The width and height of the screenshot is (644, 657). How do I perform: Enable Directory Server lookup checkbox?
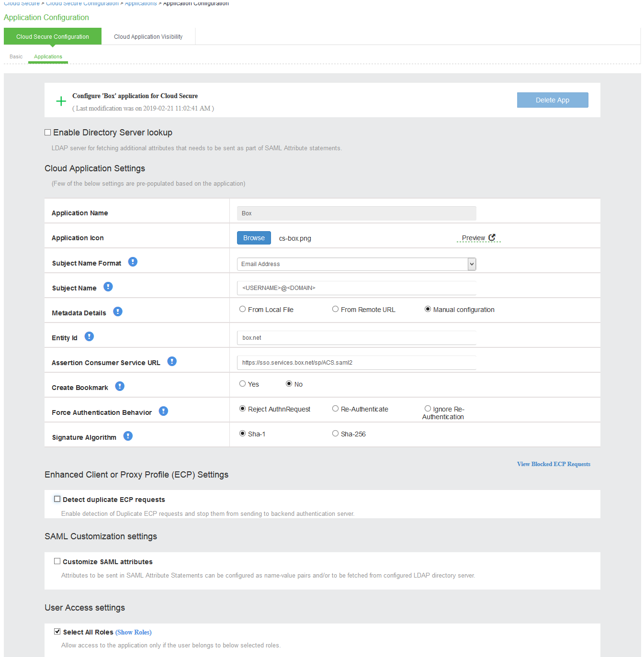pos(48,133)
